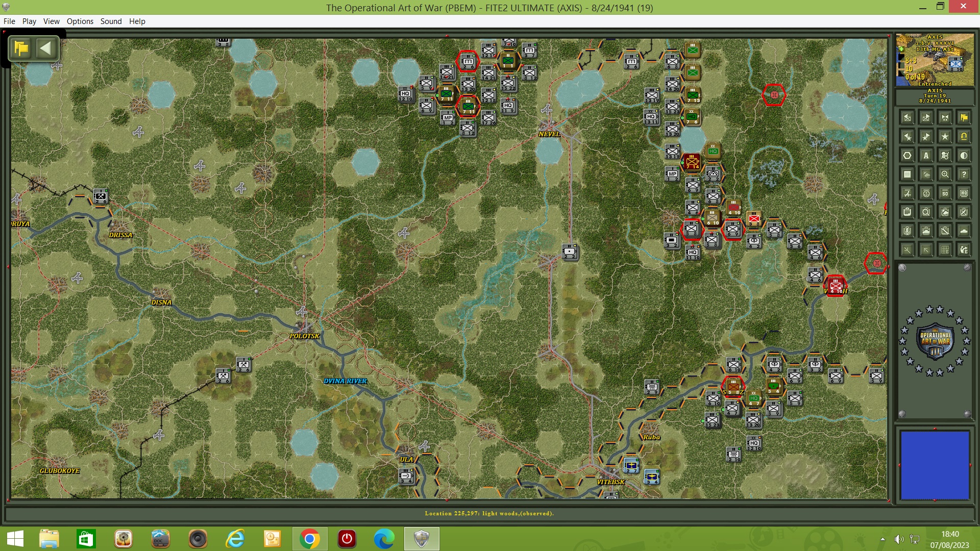Click the yellow undo arrow icon
Viewport: 980px width, 551px height.
(964, 137)
